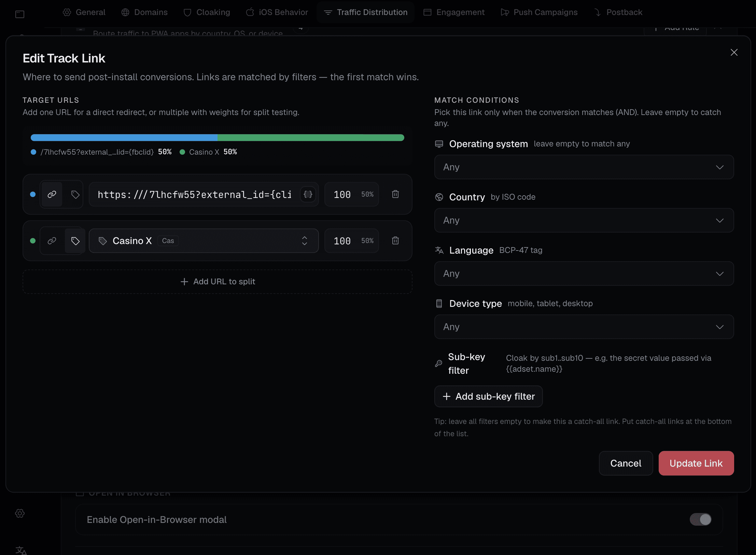Click Add sub-key filter button

click(x=488, y=396)
